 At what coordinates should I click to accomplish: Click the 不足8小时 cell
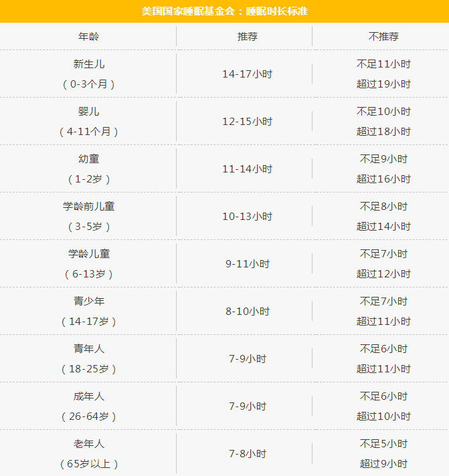383,207
